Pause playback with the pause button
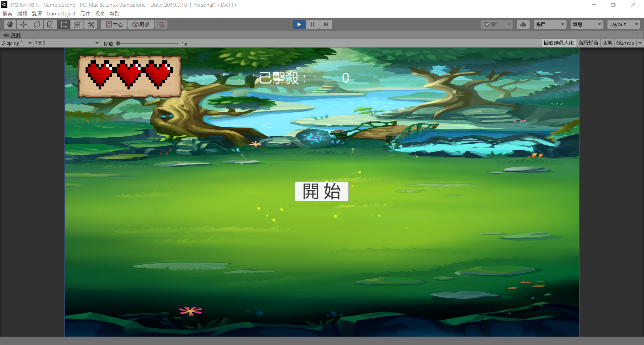 tap(312, 24)
